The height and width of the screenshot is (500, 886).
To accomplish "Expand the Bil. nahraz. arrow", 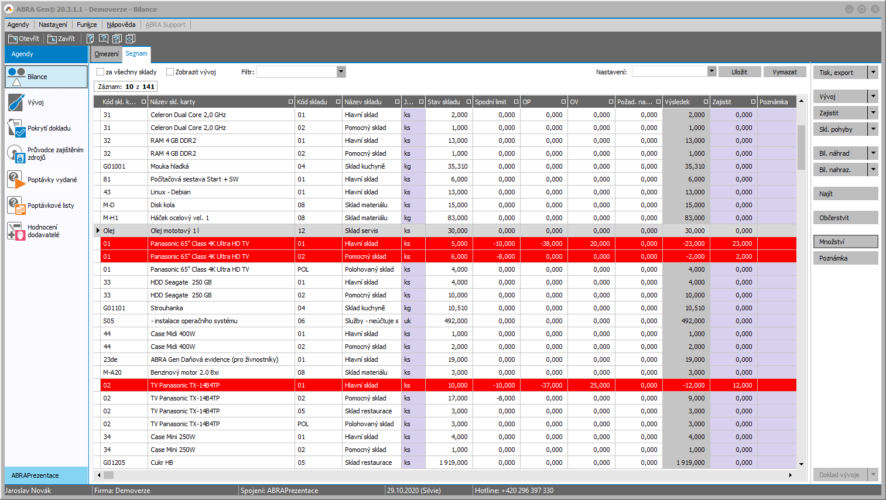I will [x=873, y=169].
